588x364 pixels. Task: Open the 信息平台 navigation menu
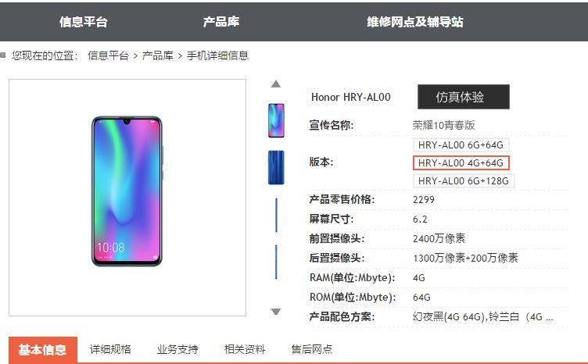tap(84, 22)
